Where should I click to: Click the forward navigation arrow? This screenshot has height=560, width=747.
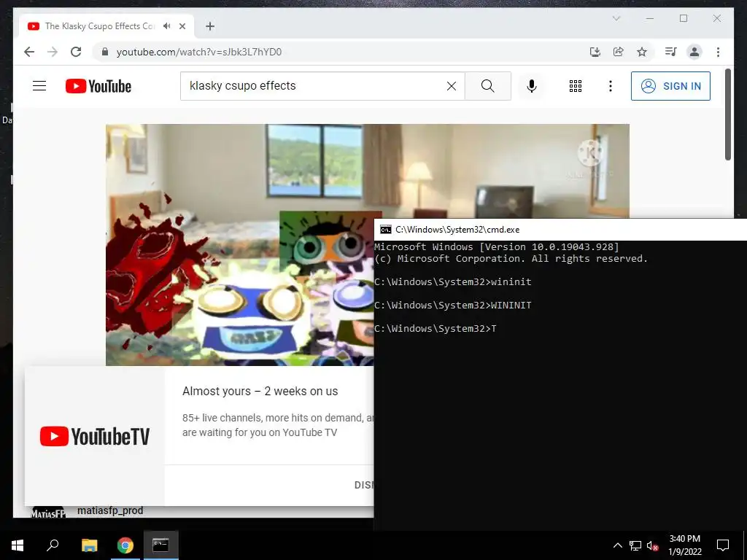click(53, 52)
